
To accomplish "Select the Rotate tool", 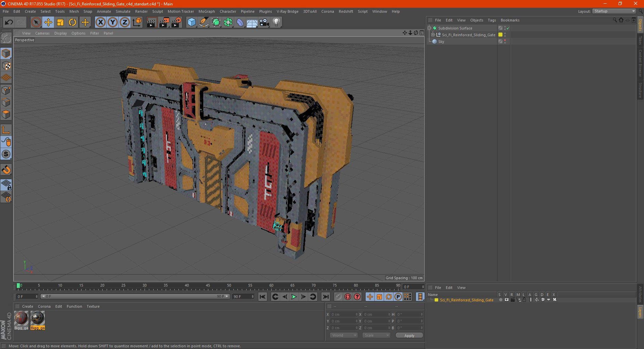I will (x=72, y=22).
